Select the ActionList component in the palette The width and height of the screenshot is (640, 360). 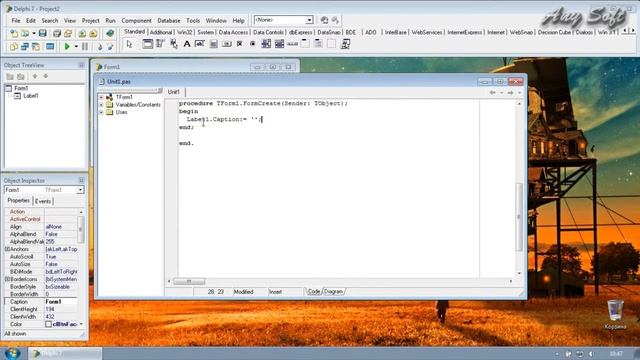coord(345,44)
